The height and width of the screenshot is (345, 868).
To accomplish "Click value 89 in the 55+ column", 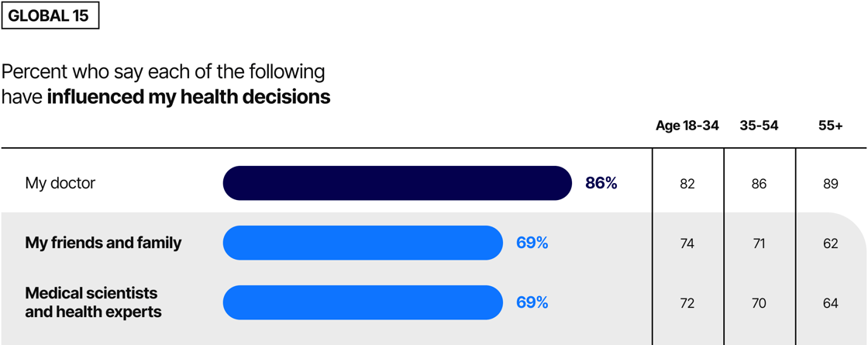I will pos(830,184).
